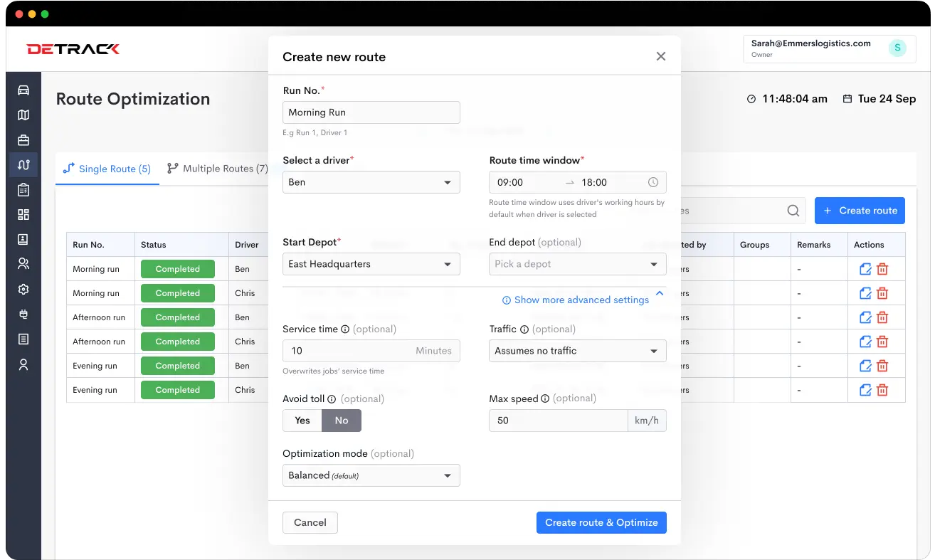Open the Sarah@Emmerslogistics.com account menu
This screenshot has width=935, height=560.
pyautogui.click(x=831, y=48)
